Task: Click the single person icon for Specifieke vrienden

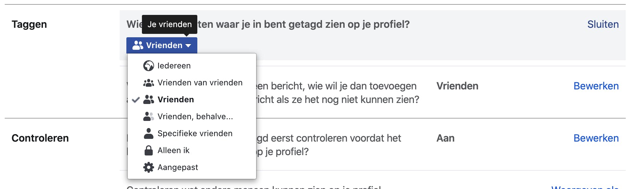Action: (148, 133)
